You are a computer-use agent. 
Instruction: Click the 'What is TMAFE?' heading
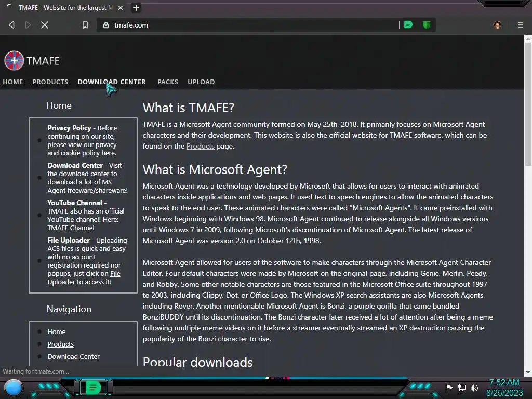pos(188,108)
